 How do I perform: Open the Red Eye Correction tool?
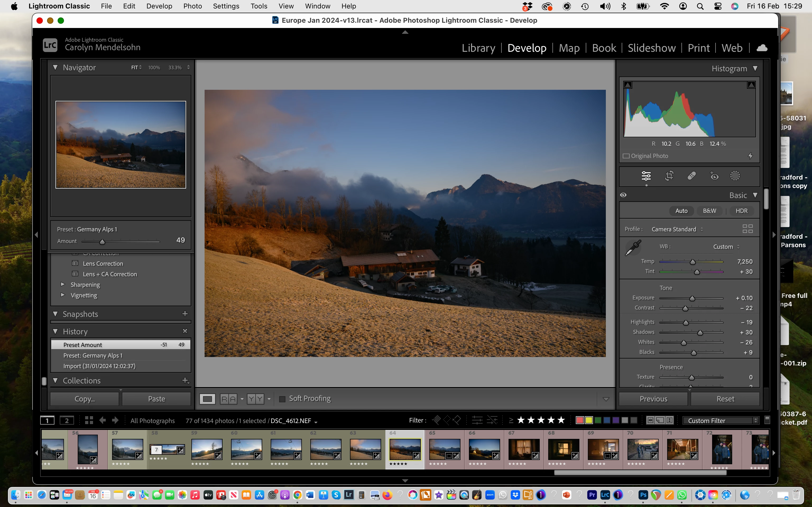point(714,176)
